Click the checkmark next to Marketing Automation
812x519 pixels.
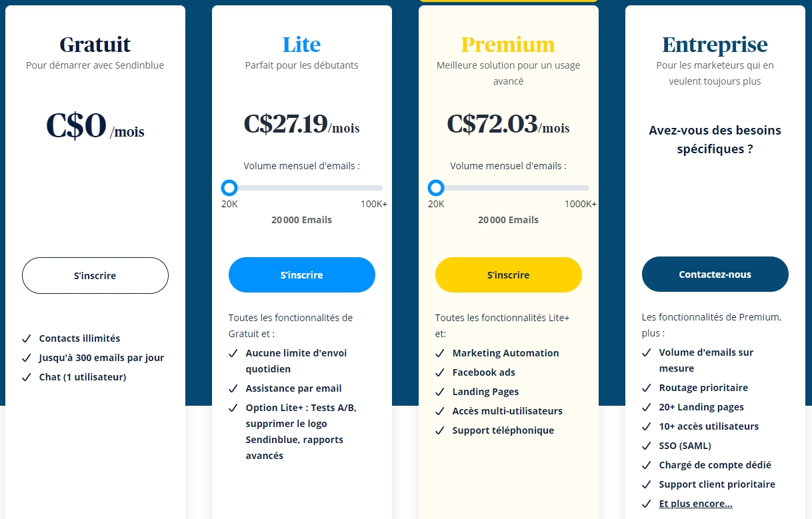pyautogui.click(x=440, y=353)
